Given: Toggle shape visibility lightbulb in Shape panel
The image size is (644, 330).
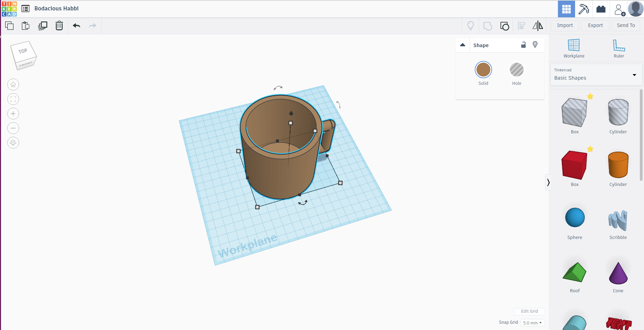Looking at the screenshot, I should (535, 45).
